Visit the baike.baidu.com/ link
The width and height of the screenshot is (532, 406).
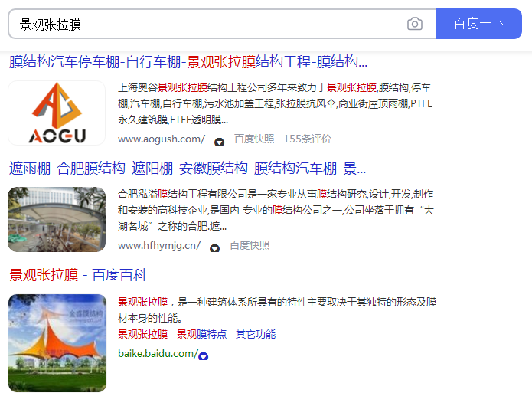[158, 354]
